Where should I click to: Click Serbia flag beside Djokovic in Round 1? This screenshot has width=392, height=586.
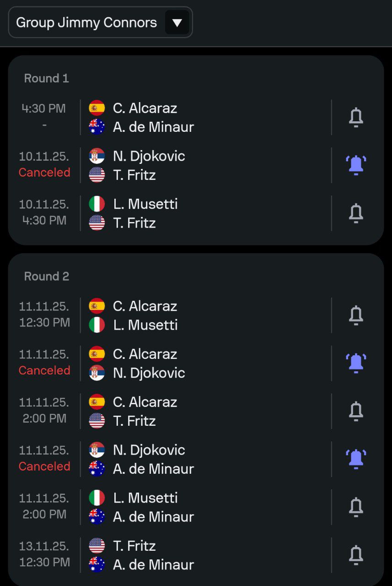pos(97,156)
